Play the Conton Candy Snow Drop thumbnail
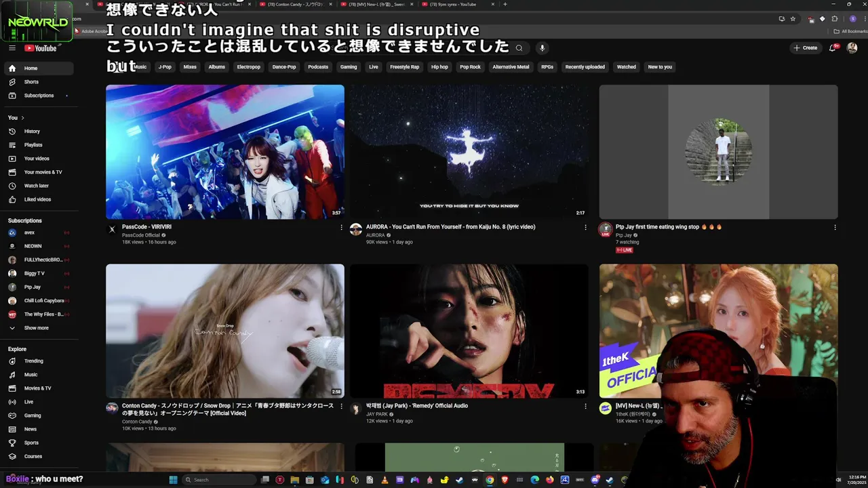868x488 pixels. [x=225, y=331]
